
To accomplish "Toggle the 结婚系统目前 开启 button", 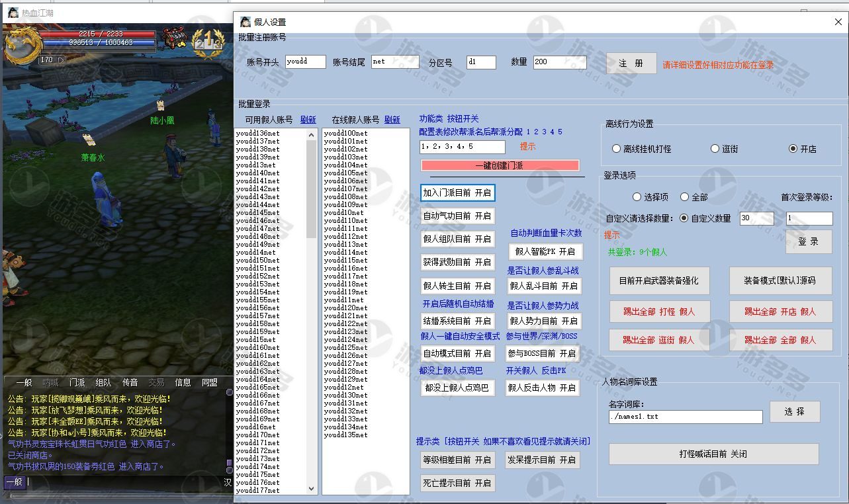I will (x=457, y=321).
